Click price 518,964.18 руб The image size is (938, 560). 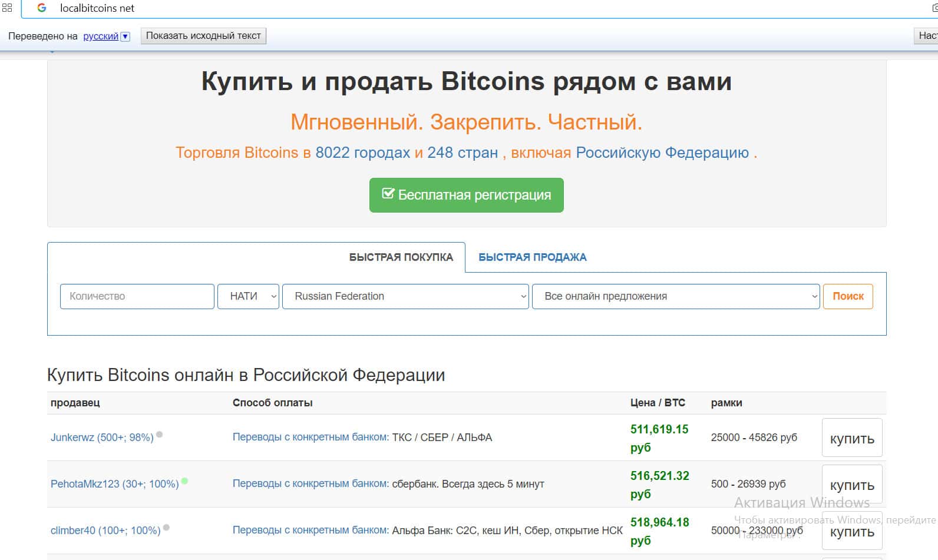660,531
